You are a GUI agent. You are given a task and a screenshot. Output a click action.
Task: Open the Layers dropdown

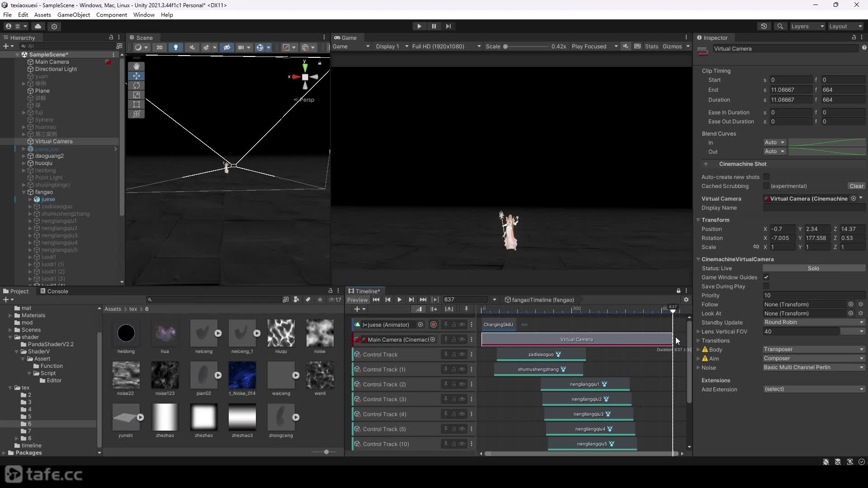click(807, 26)
